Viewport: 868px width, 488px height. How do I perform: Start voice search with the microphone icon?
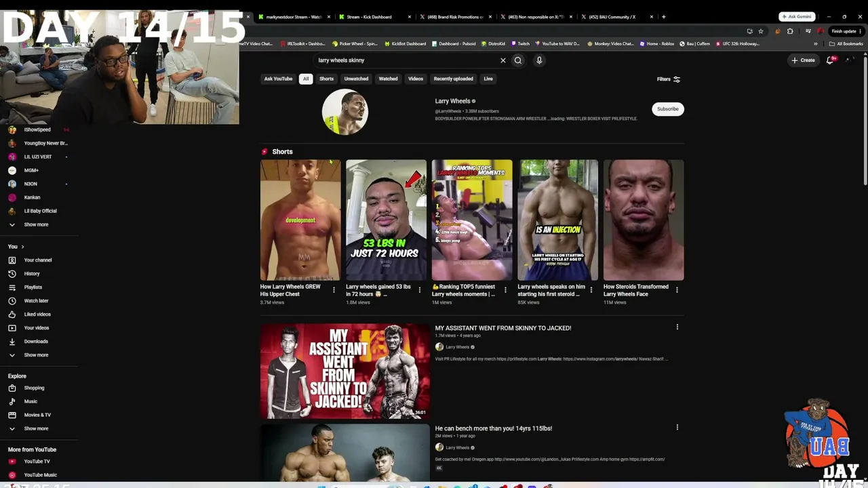tap(539, 60)
